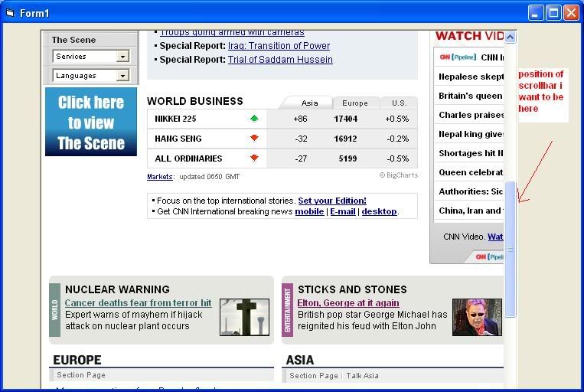This screenshot has width=584, height=392.
Task: Open the Services dropdown
Action: click(x=91, y=56)
